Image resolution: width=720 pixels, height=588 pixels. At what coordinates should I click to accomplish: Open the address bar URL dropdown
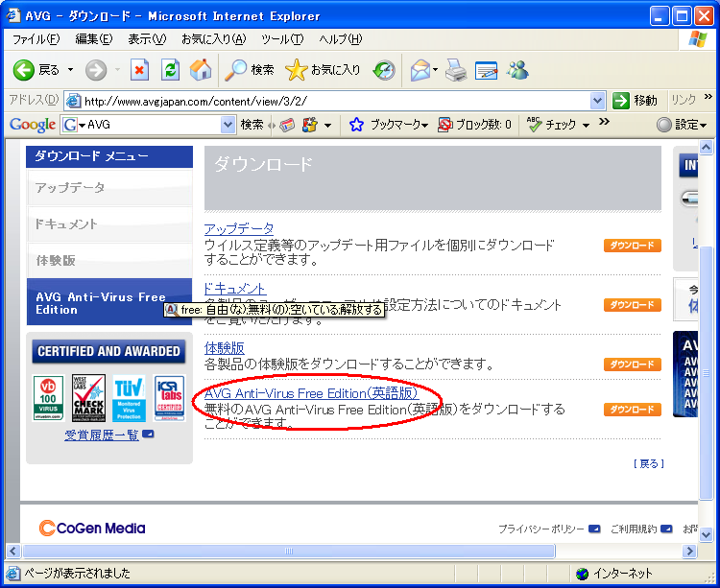pos(597,101)
